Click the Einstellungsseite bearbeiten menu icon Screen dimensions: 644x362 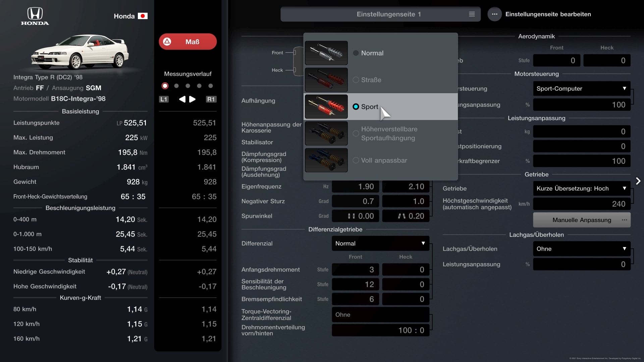click(494, 14)
